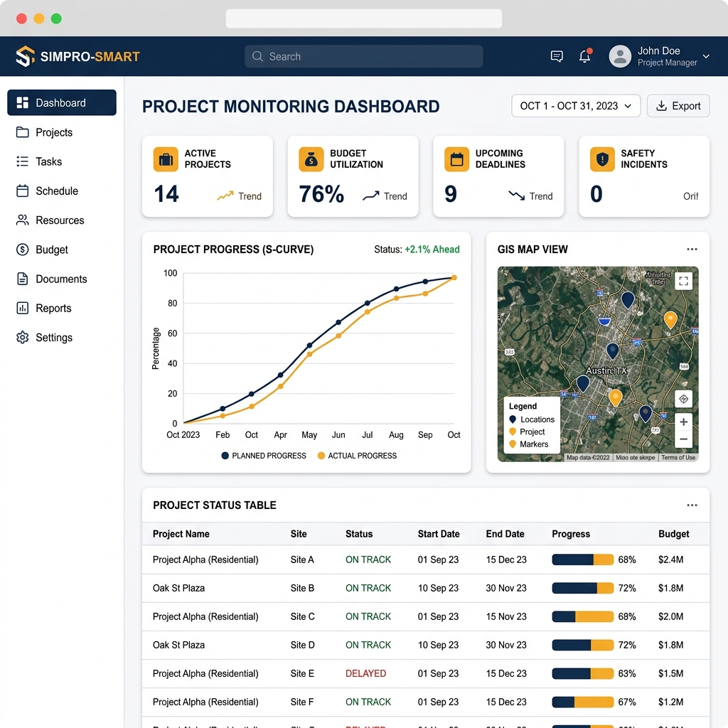Click the Site E progress bar at 63%

583,673
